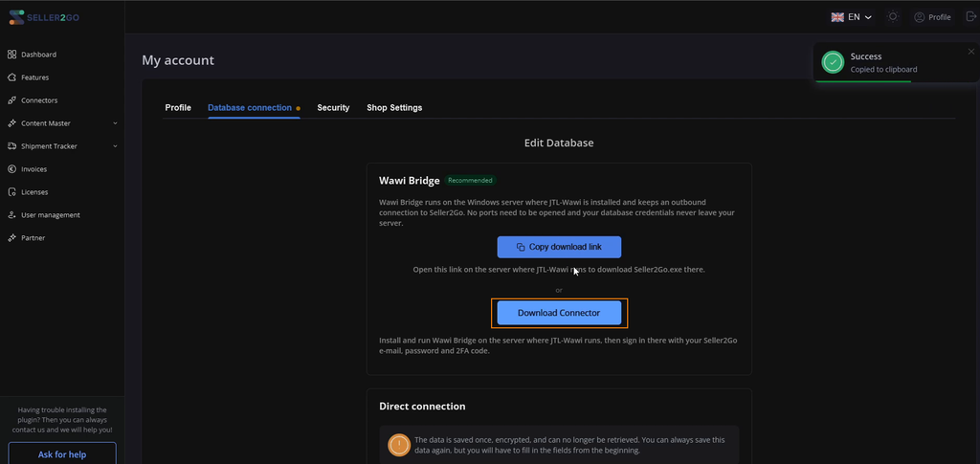This screenshot has height=464, width=980.
Task: Click the Content Master sparkle icon
Action: coord(11,123)
